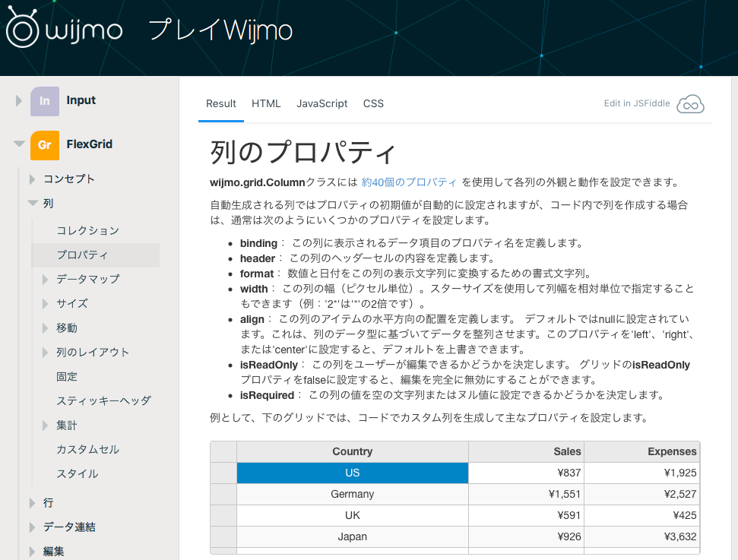
Task: Expand the 編集 node arrow
Action: [32, 552]
